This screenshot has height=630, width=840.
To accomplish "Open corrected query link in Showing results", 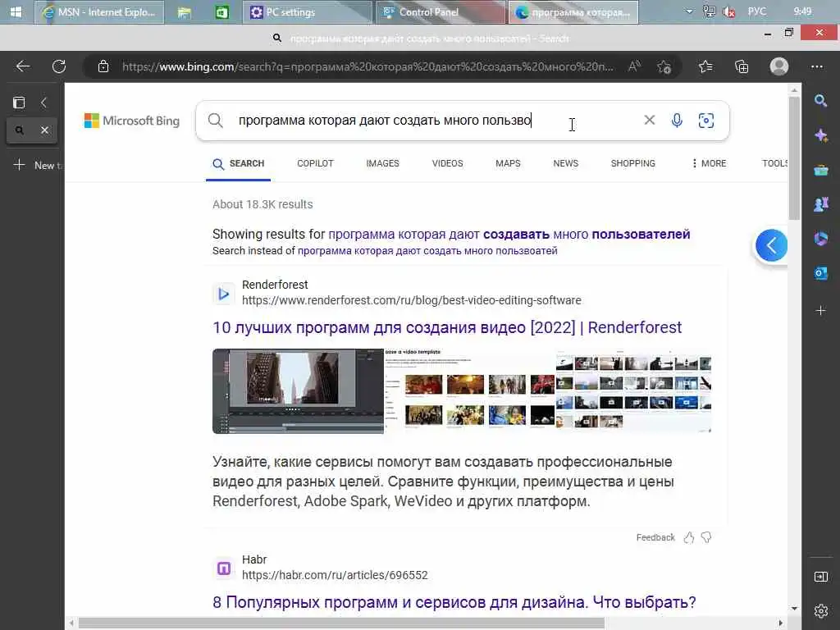I will click(509, 234).
